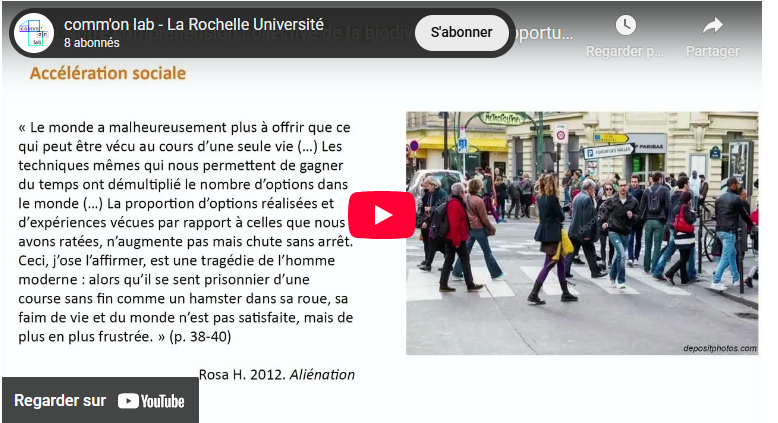Select the Partager label
The image size is (778, 423).
[x=713, y=51]
